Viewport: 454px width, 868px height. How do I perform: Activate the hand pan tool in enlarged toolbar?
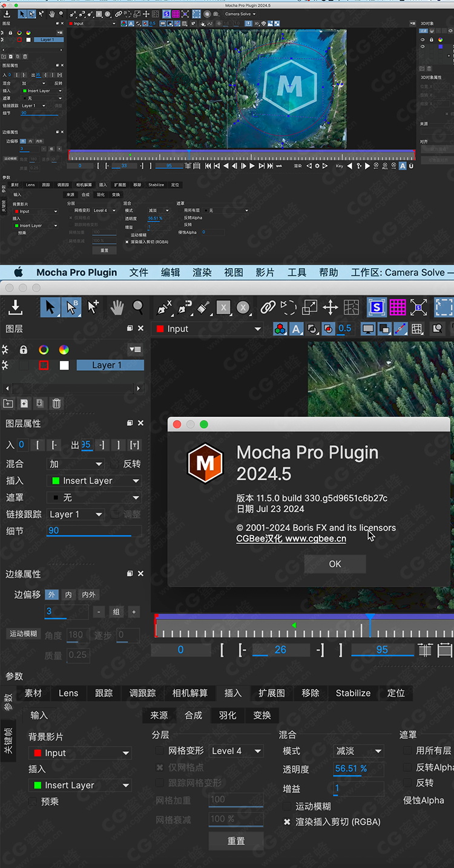(x=117, y=307)
